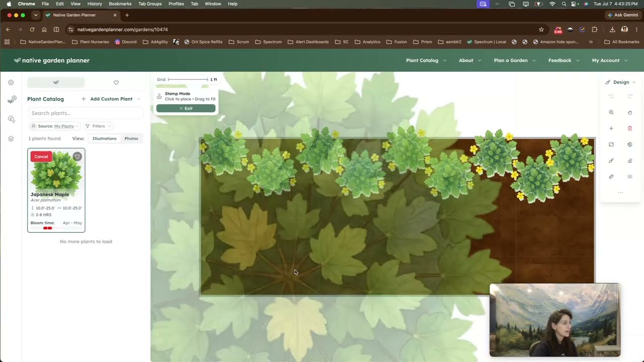Viewport: 644px width, 362px height.
Task: Open the Filters dropdown
Action: pyautogui.click(x=98, y=126)
